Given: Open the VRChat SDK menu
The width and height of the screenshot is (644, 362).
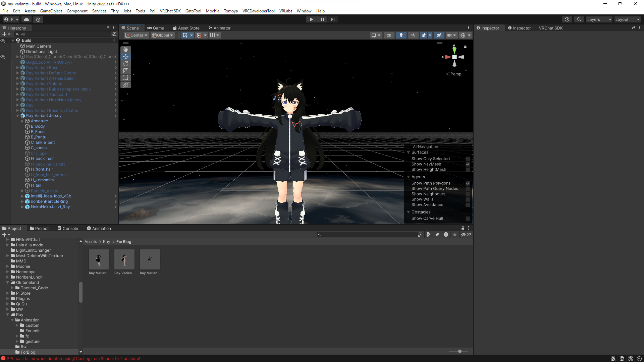Looking at the screenshot, I should 170,11.
